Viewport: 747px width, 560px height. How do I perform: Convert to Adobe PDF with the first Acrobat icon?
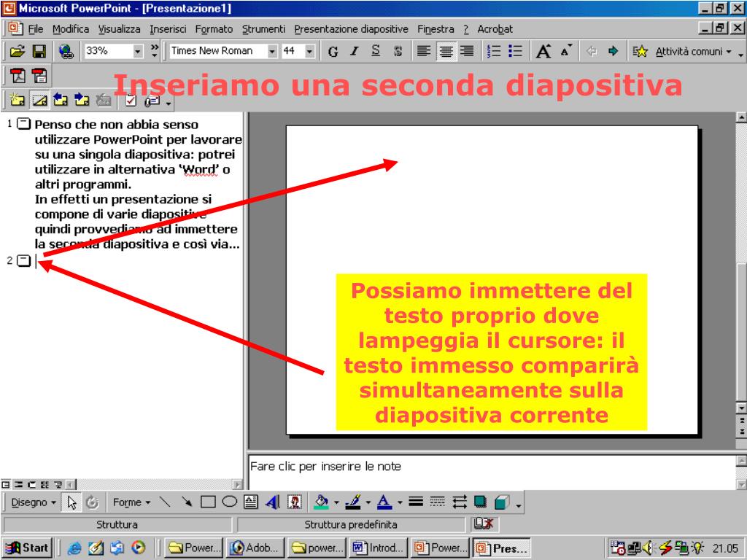18,76
